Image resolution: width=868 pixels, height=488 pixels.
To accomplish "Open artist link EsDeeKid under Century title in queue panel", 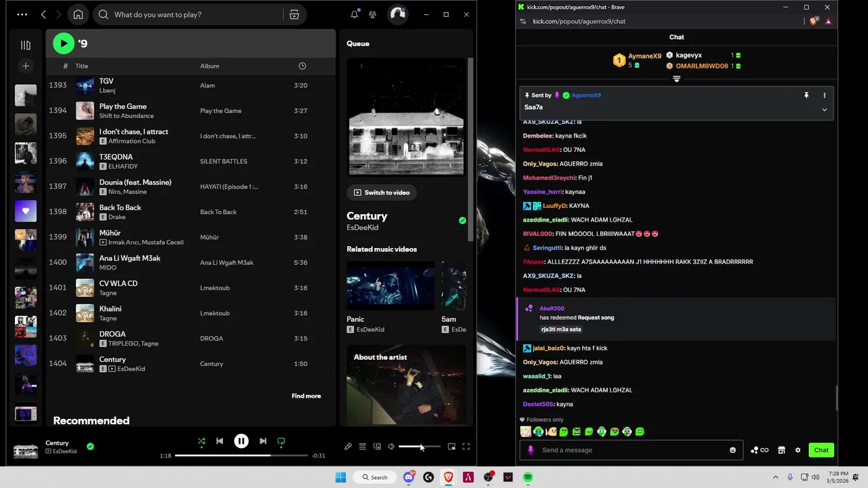I will pyautogui.click(x=362, y=228).
